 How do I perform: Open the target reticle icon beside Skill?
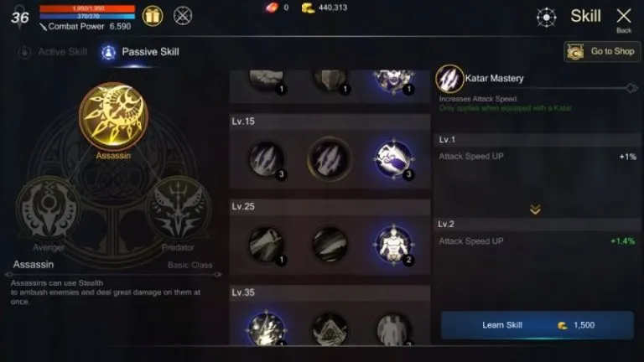pos(546,18)
